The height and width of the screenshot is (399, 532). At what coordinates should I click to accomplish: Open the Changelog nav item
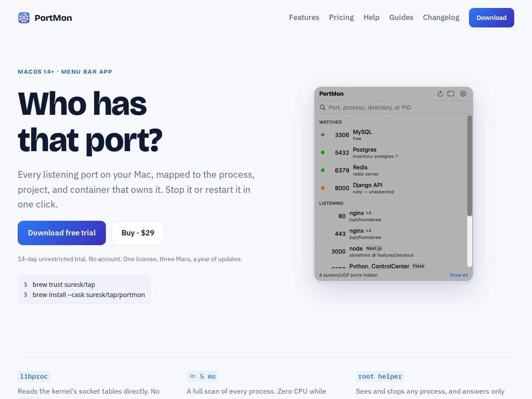pyautogui.click(x=441, y=17)
